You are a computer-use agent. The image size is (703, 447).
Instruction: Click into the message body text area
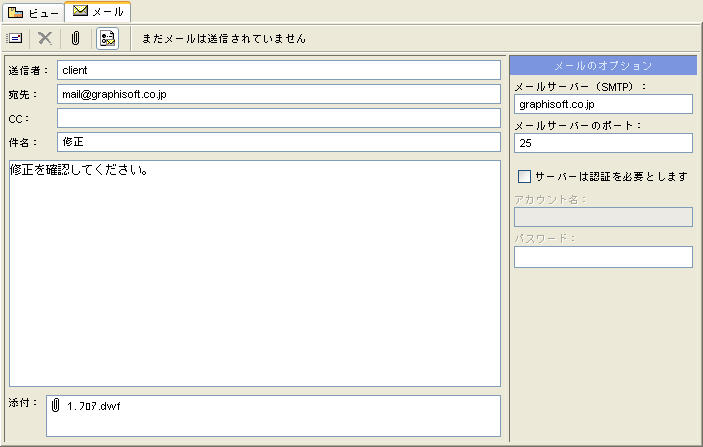point(255,273)
